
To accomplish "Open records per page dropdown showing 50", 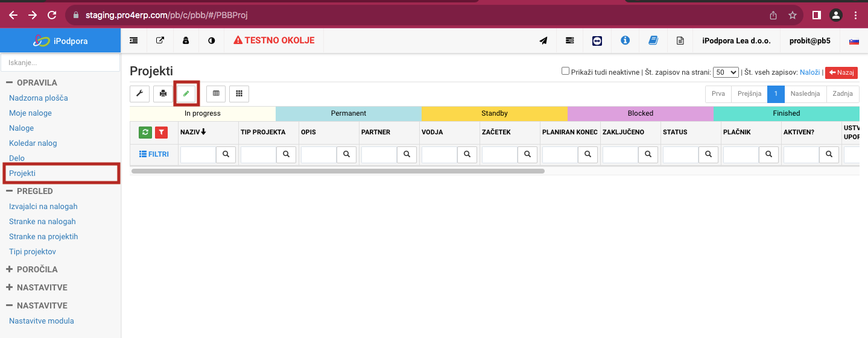I will pos(726,72).
